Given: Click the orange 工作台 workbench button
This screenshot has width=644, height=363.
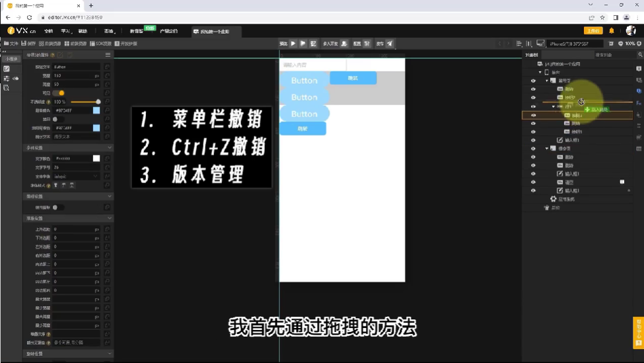Looking at the screenshot, I should point(593,31).
